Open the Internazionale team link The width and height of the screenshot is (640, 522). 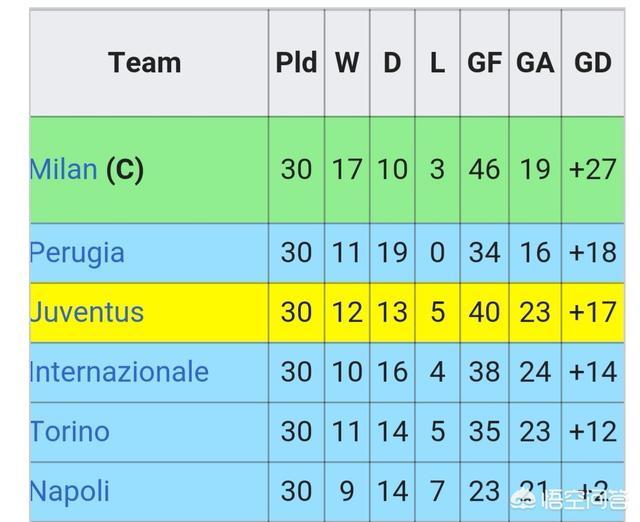point(119,372)
